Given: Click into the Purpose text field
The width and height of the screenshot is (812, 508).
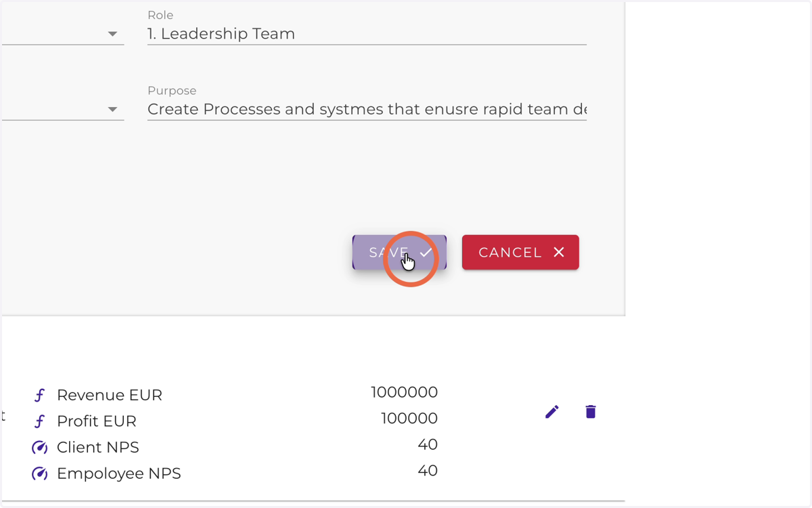Looking at the screenshot, I should tap(367, 110).
